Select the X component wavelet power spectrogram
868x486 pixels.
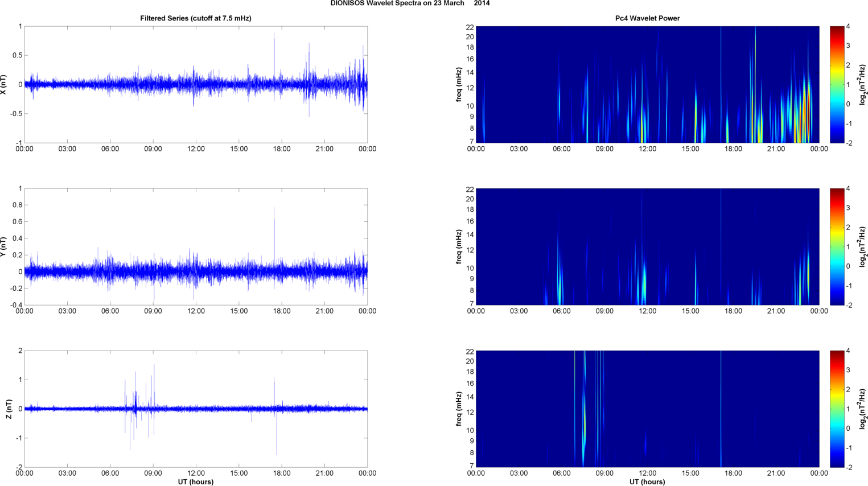click(647, 84)
